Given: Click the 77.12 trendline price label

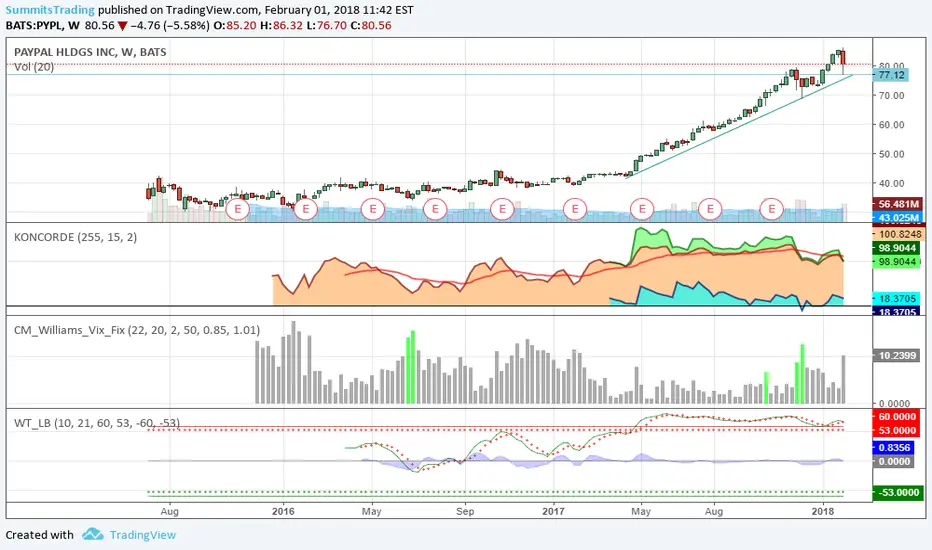Looking at the screenshot, I should [891, 75].
